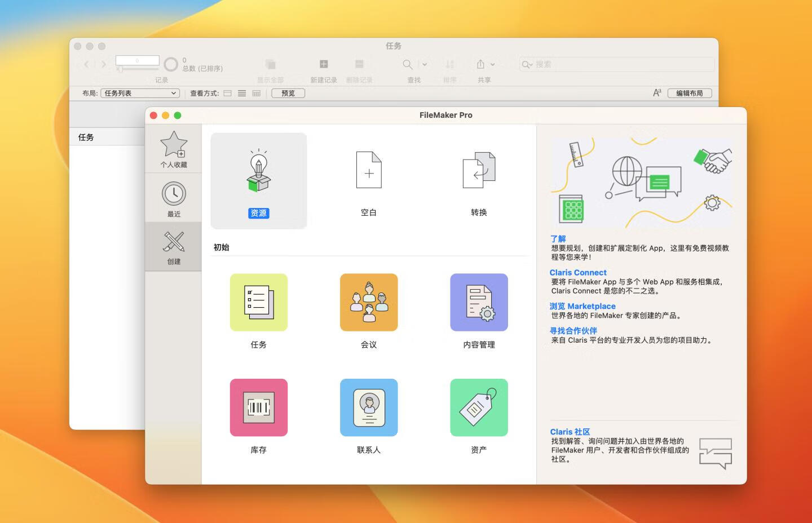Image resolution: width=812 pixels, height=523 pixels.
Task: Click the formatting bar Aa icon
Action: (657, 93)
